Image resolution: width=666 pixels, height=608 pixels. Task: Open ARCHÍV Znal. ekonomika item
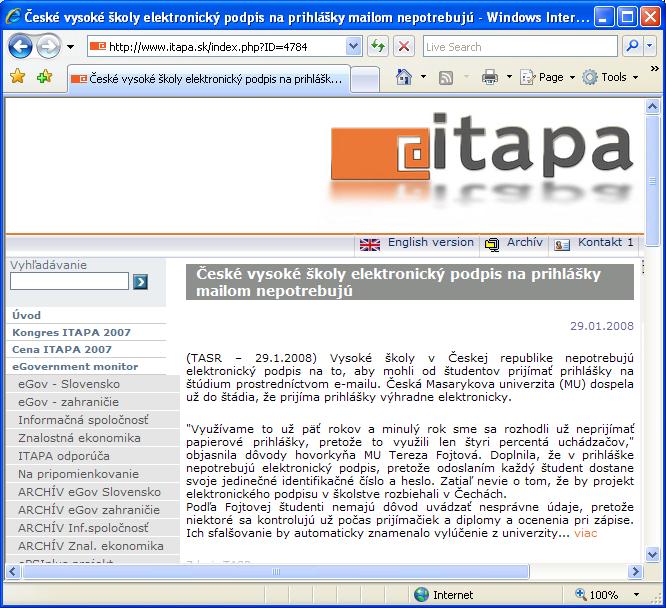point(93,546)
